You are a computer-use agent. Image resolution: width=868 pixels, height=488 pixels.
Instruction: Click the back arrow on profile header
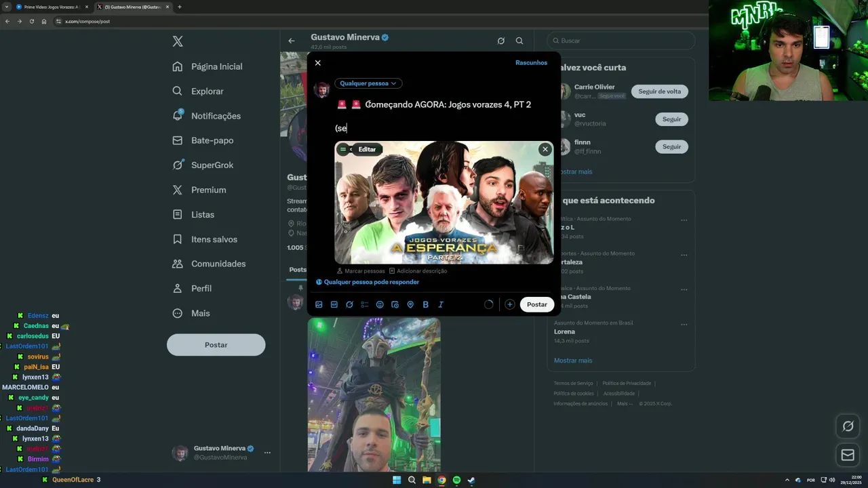coord(292,41)
